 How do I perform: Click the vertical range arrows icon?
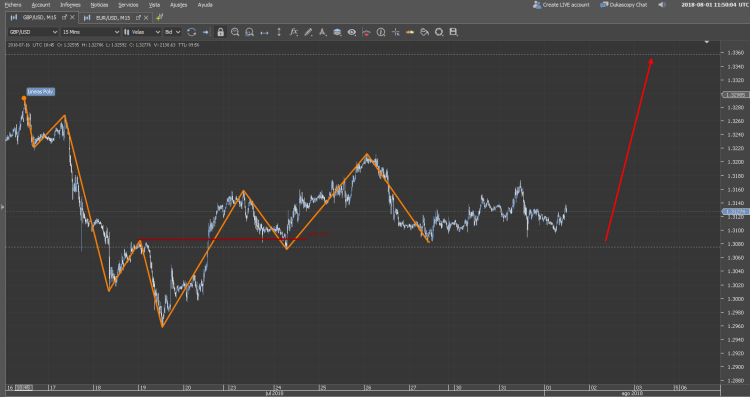pyautogui.click(x=279, y=32)
